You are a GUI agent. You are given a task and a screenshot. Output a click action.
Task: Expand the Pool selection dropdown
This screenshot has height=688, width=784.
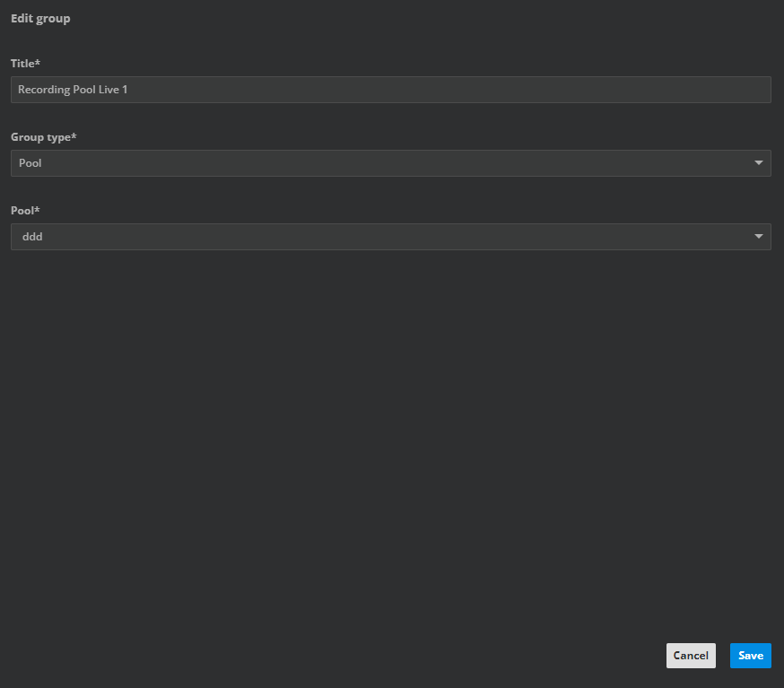[390, 237]
